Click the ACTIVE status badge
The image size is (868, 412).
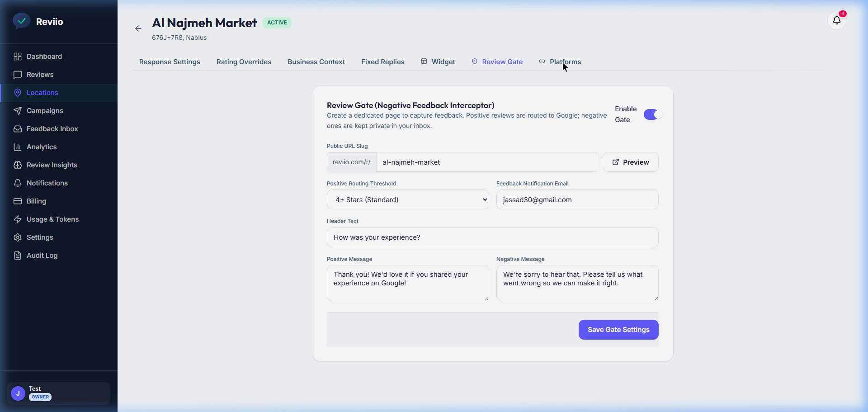[277, 23]
